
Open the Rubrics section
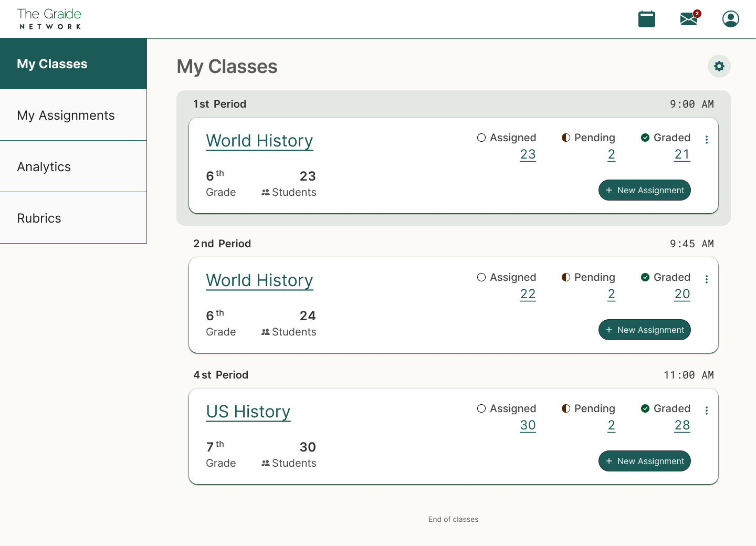pyautogui.click(x=39, y=218)
